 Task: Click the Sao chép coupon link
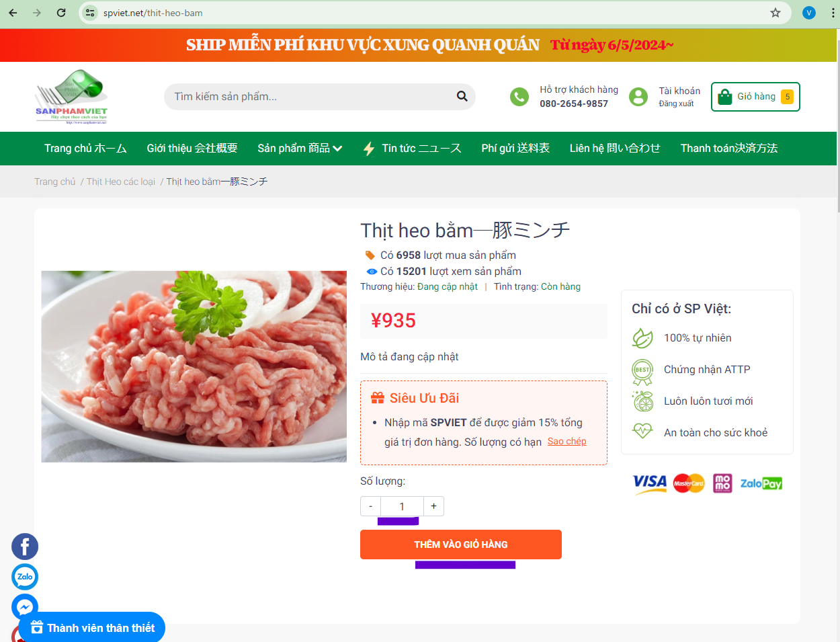point(567,441)
